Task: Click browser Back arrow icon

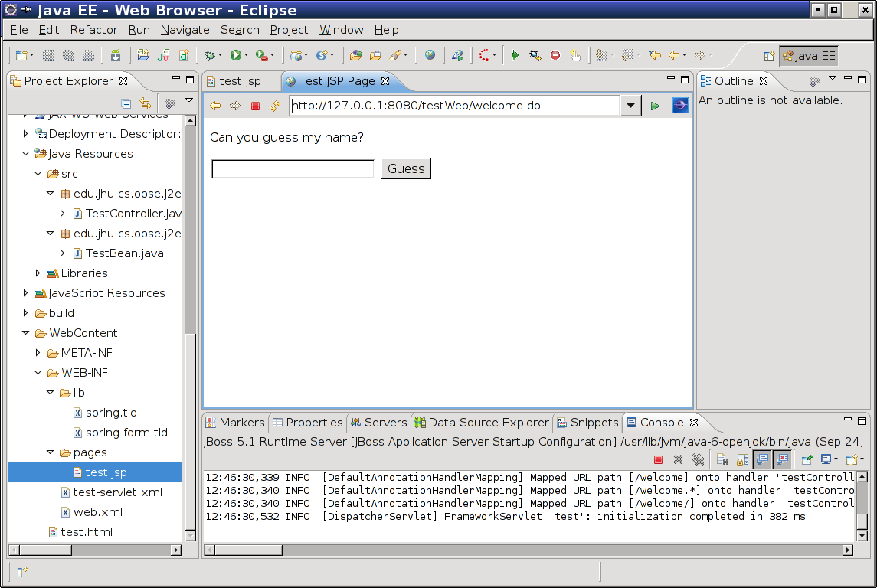Action: [x=215, y=106]
